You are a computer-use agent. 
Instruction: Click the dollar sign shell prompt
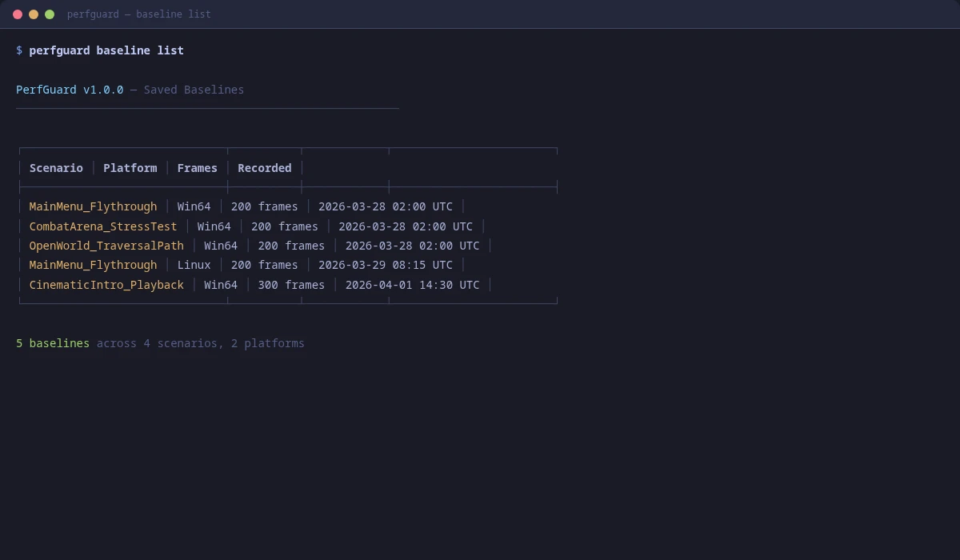point(19,50)
